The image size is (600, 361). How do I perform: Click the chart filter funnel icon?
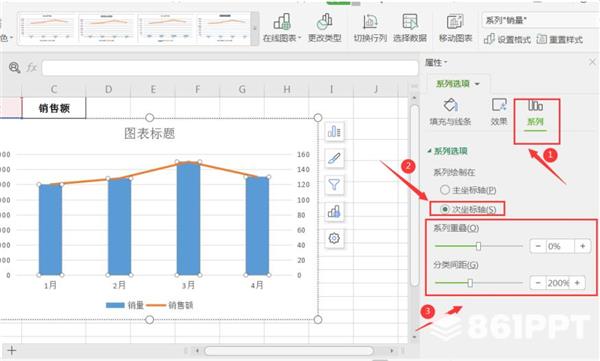pos(334,185)
